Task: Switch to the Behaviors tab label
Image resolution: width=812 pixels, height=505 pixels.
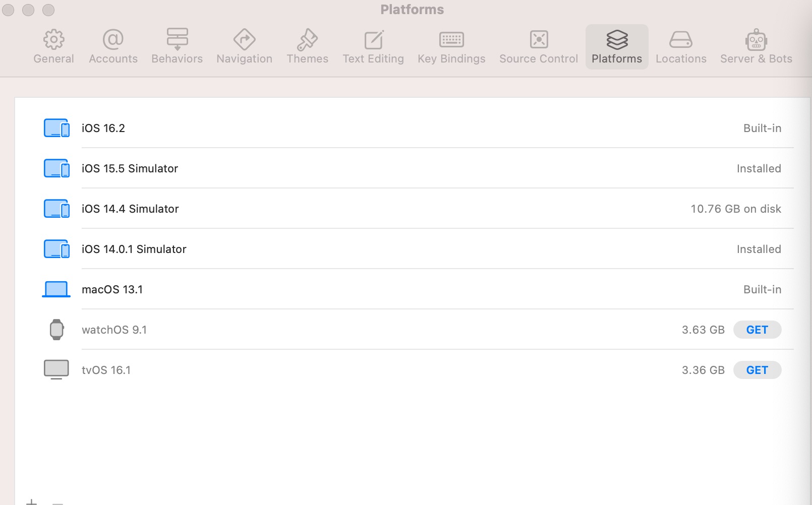Action: point(177,58)
